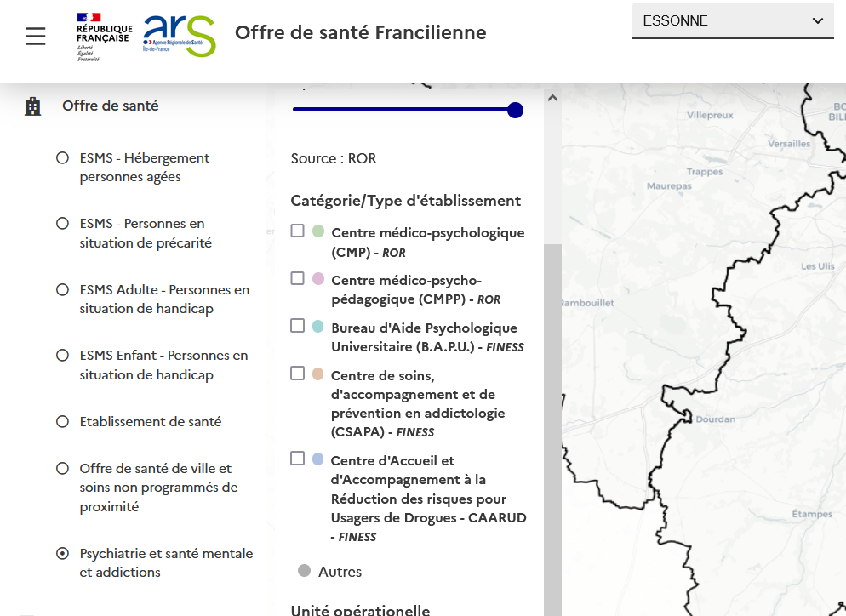Select Psychiatrie et santé mentale radio

click(63, 553)
